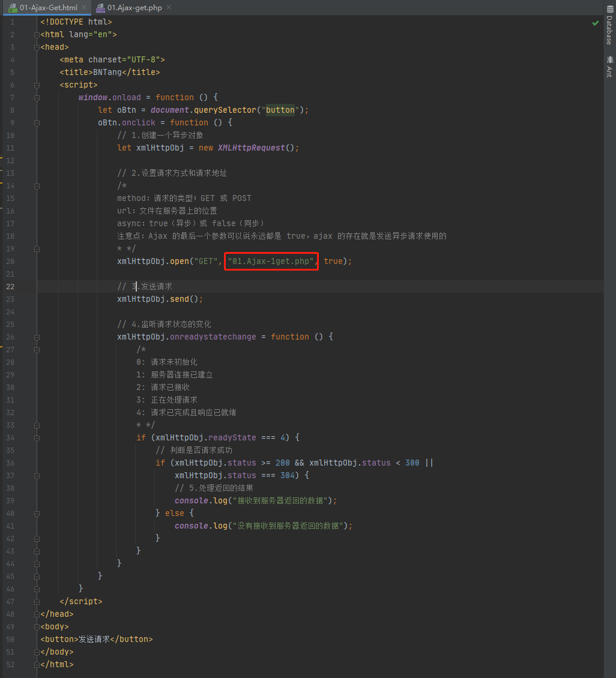This screenshot has width=616, height=678.
Task: Click the readyState property on line 34
Action: (232, 437)
